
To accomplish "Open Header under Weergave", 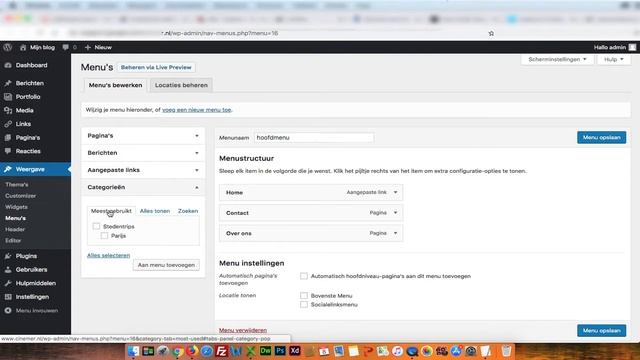I will (15, 229).
